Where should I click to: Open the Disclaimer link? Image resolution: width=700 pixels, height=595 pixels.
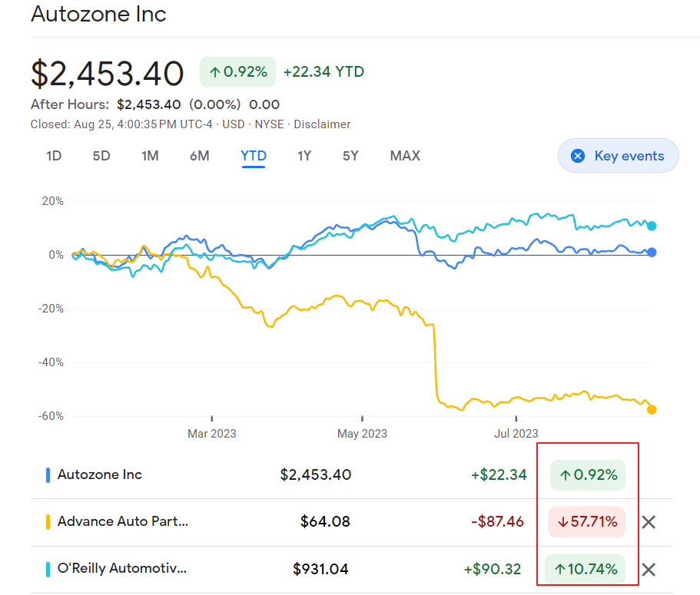[x=322, y=124]
